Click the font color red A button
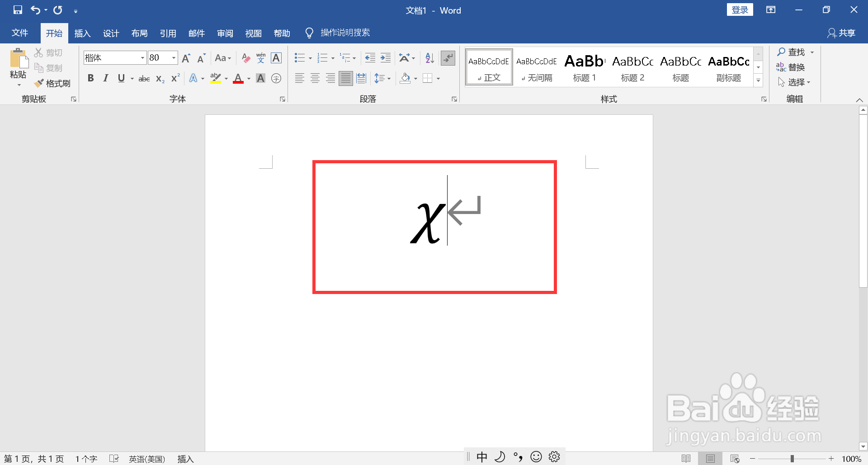The width and height of the screenshot is (868, 465). [238, 78]
